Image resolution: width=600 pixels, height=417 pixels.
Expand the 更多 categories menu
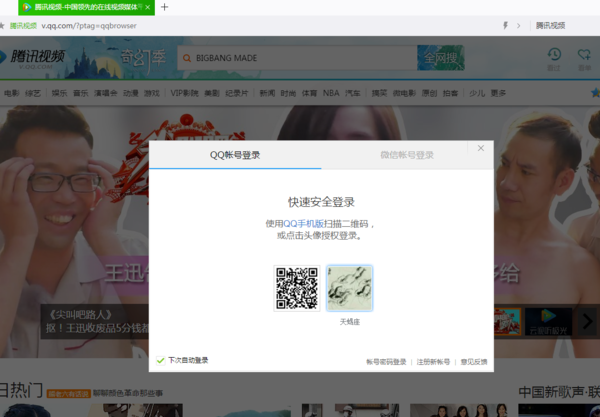pyautogui.click(x=498, y=93)
